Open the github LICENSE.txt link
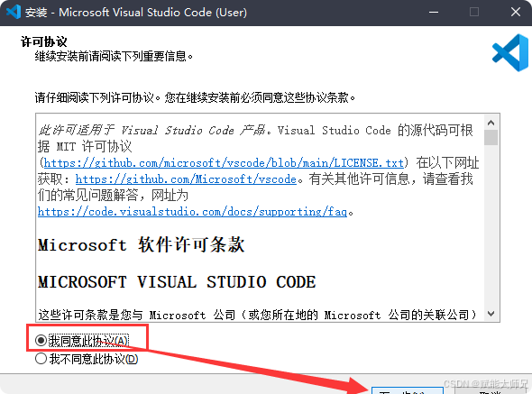This screenshot has height=394, width=532. [x=224, y=163]
